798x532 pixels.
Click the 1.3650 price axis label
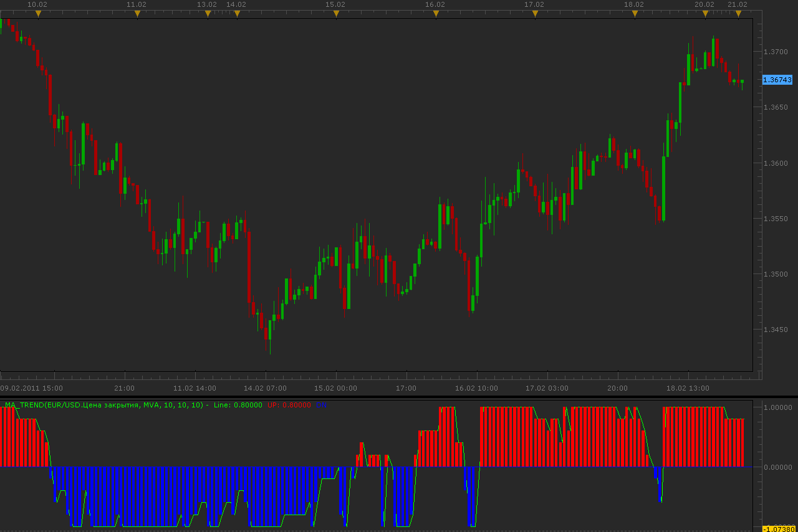(x=776, y=107)
